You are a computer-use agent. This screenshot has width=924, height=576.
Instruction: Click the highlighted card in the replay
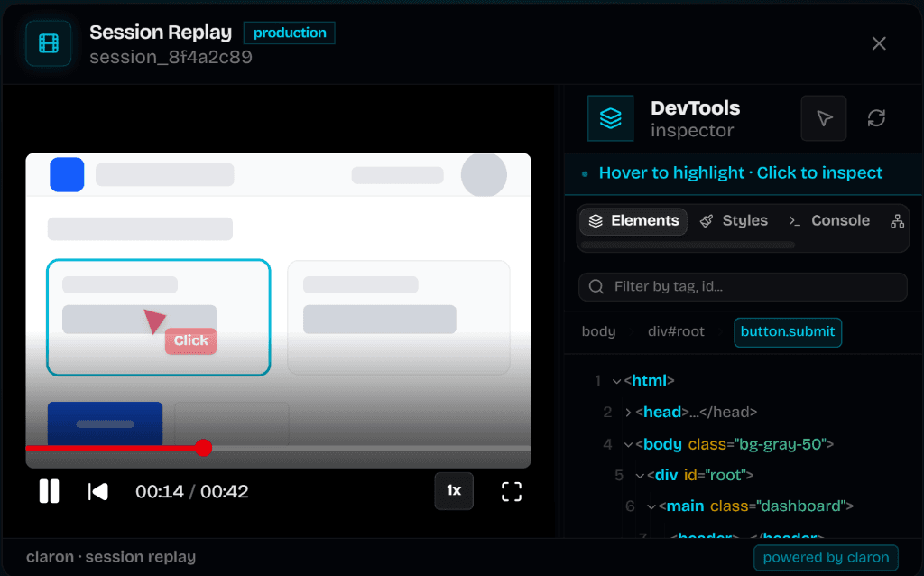[x=159, y=317]
